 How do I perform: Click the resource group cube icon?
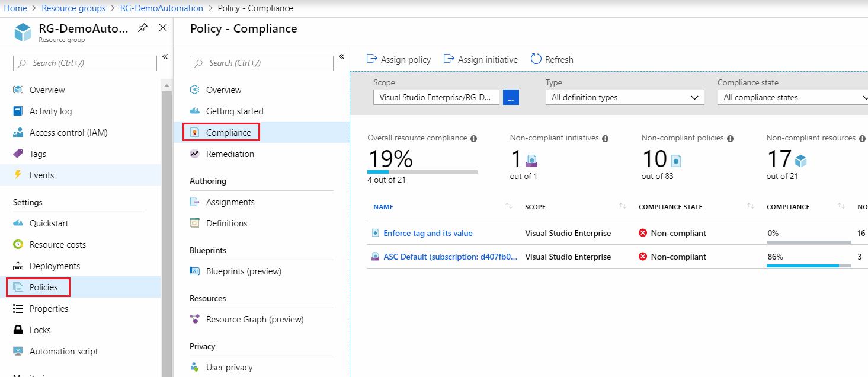23,33
